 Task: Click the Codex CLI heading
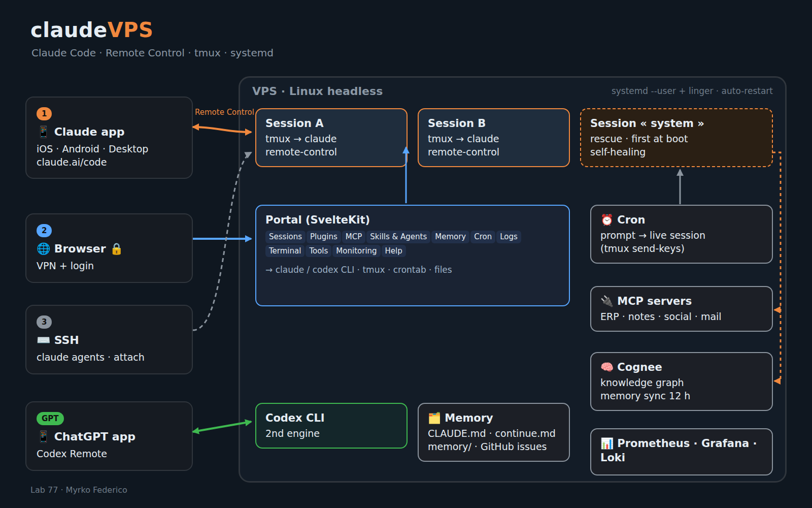pyautogui.click(x=295, y=418)
